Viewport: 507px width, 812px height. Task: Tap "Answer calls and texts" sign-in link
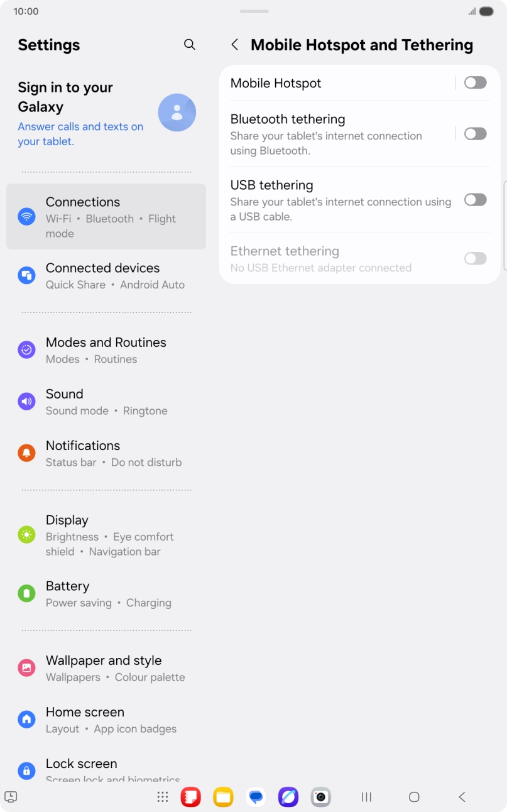coord(80,134)
